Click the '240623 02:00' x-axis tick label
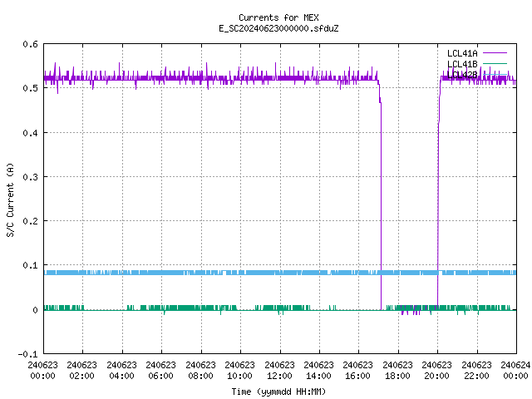 [x=81, y=370]
